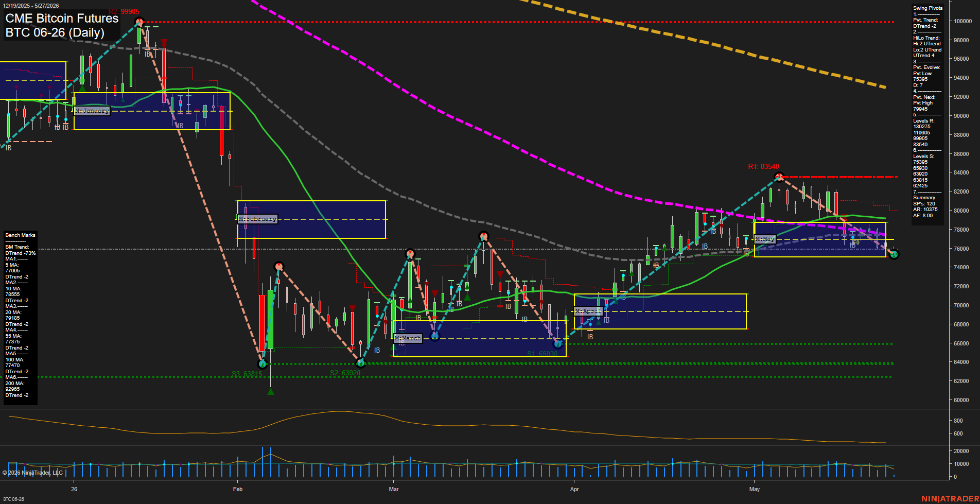Click the 'SP's: 120' summary value
Screen dimensions: 980x504
click(924, 204)
